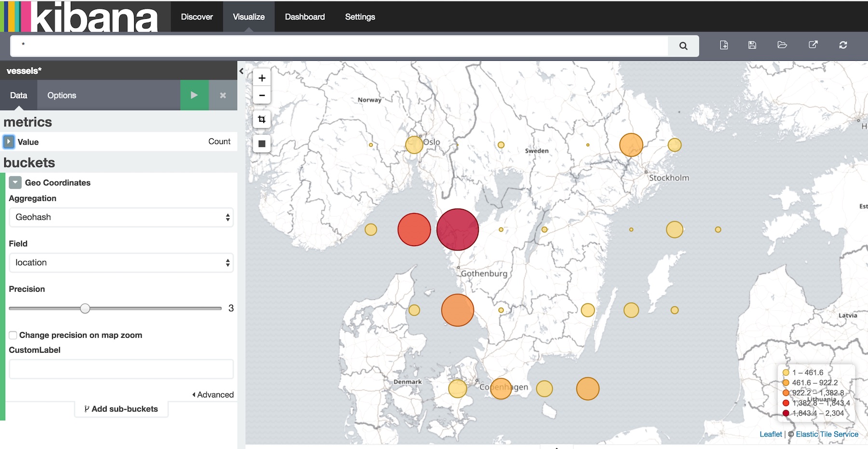
Task: Zoom out on the map
Action: click(262, 95)
